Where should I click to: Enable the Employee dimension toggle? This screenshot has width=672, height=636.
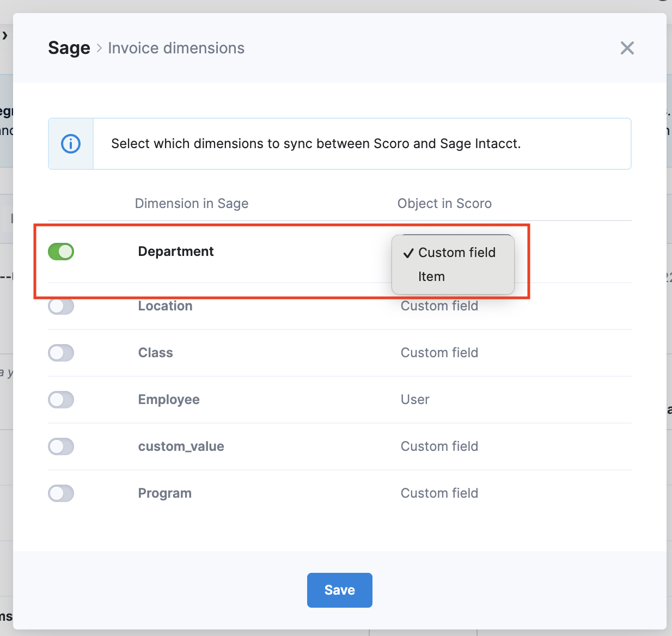click(x=61, y=400)
